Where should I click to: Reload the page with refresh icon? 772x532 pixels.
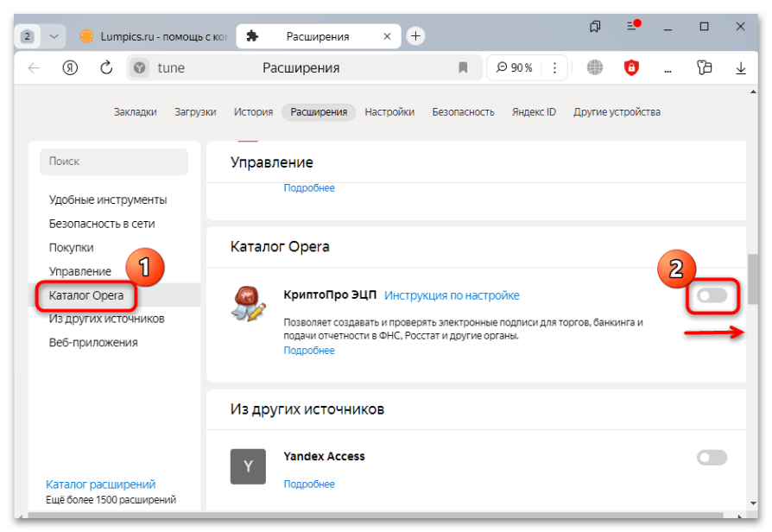coord(106,67)
